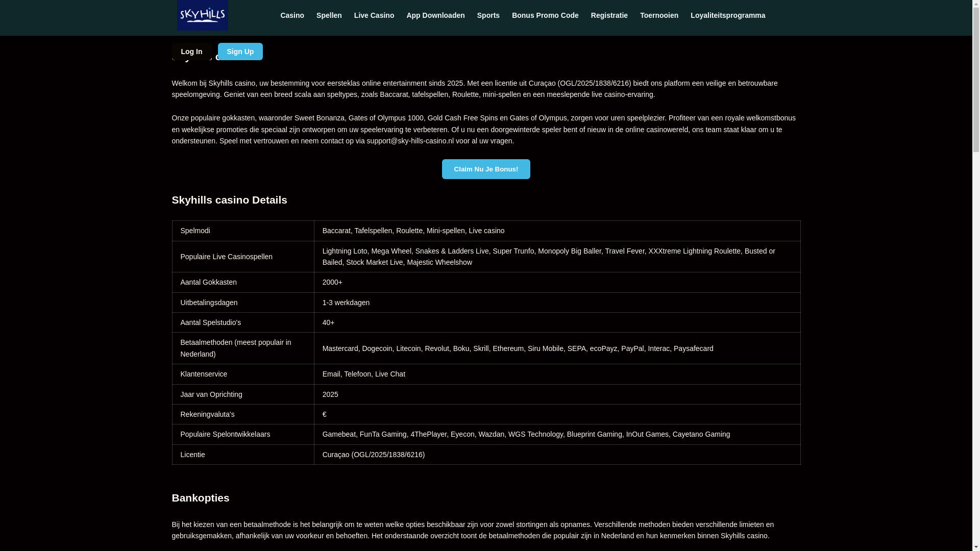Go to Live Casino section
Image resolution: width=980 pixels, height=551 pixels.
[x=374, y=15]
